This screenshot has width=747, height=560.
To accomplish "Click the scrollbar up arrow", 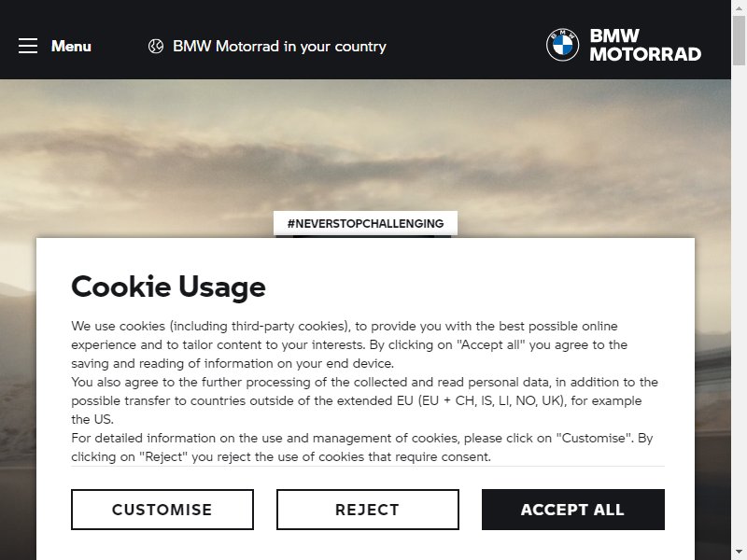I will pyautogui.click(x=739, y=7).
